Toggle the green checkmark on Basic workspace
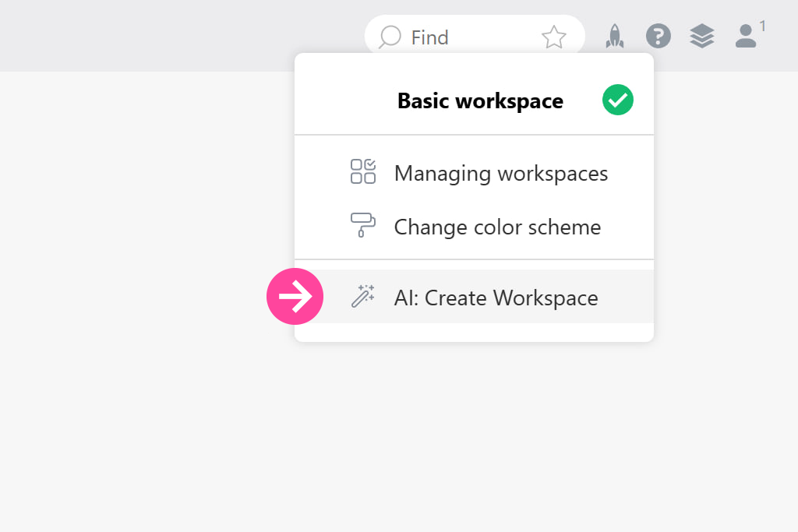 tap(617, 100)
